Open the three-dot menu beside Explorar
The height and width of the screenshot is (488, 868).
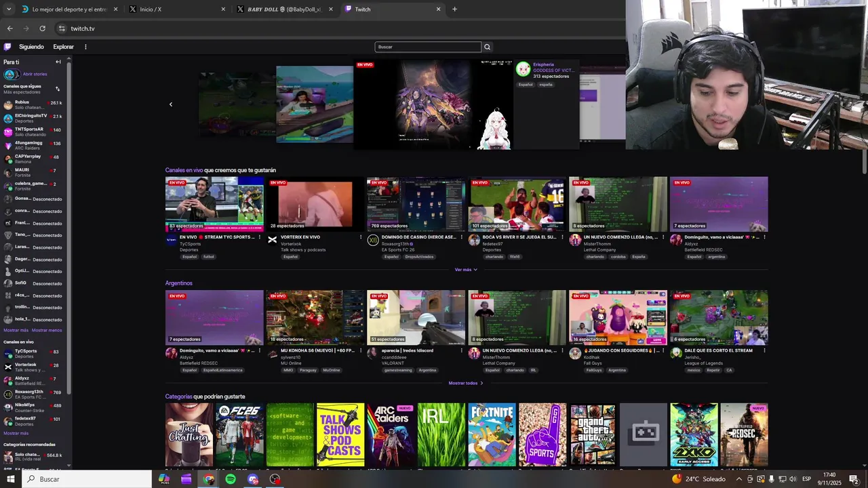pyautogui.click(x=85, y=47)
